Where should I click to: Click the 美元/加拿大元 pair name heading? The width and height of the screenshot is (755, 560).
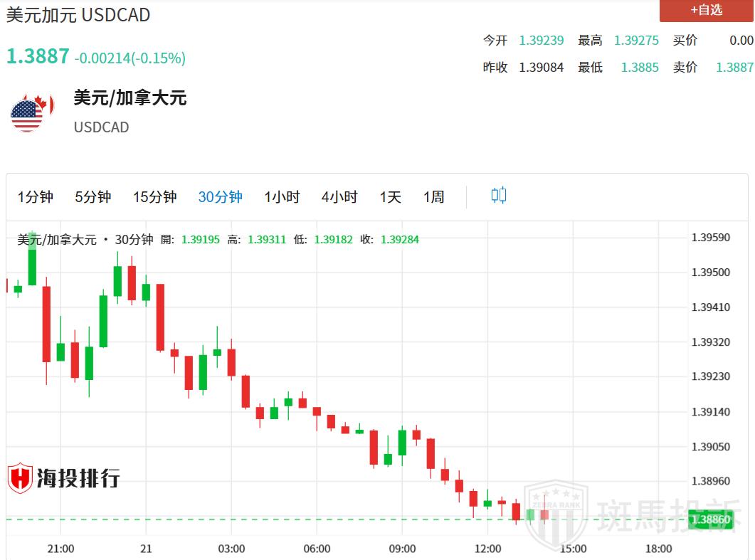click(x=130, y=97)
